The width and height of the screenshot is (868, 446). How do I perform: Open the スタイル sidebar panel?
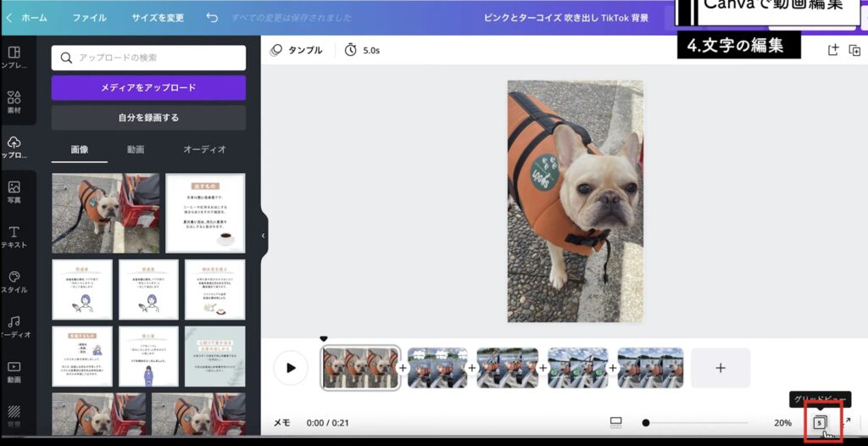pyautogui.click(x=14, y=282)
